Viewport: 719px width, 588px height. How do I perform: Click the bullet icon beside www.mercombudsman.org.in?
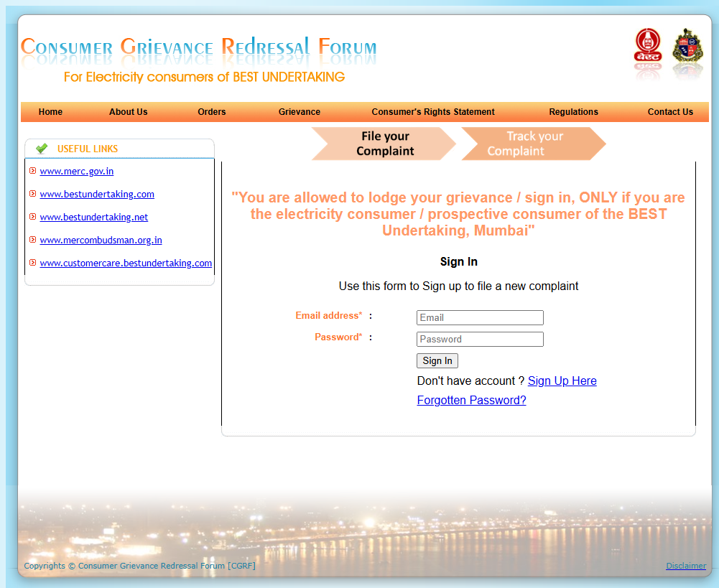click(x=32, y=240)
